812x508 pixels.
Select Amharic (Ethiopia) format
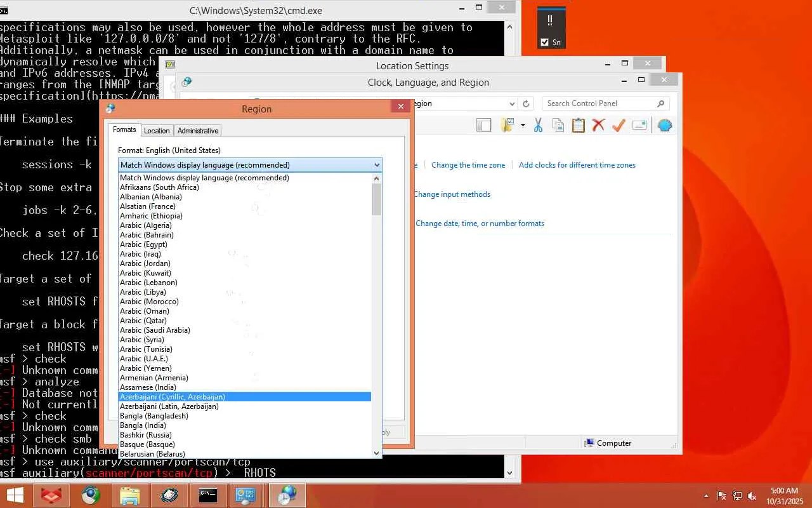click(x=245, y=216)
